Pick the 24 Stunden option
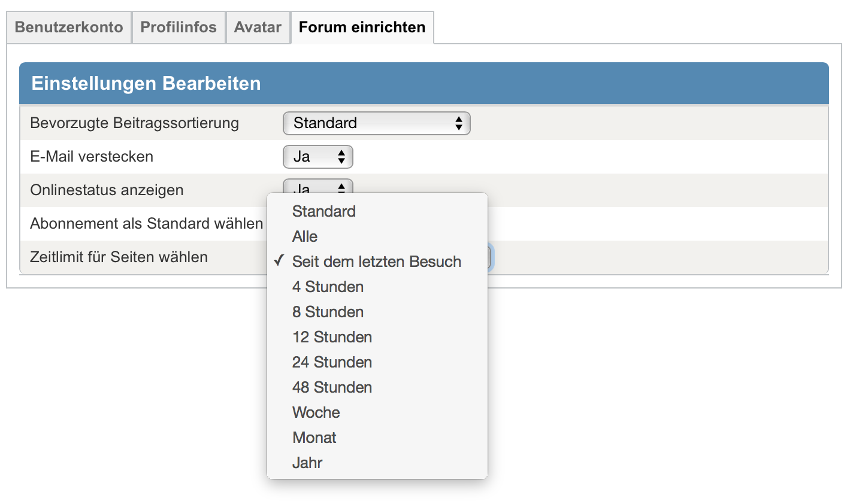Viewport: 853px width, 504px height. click(332, 362)
